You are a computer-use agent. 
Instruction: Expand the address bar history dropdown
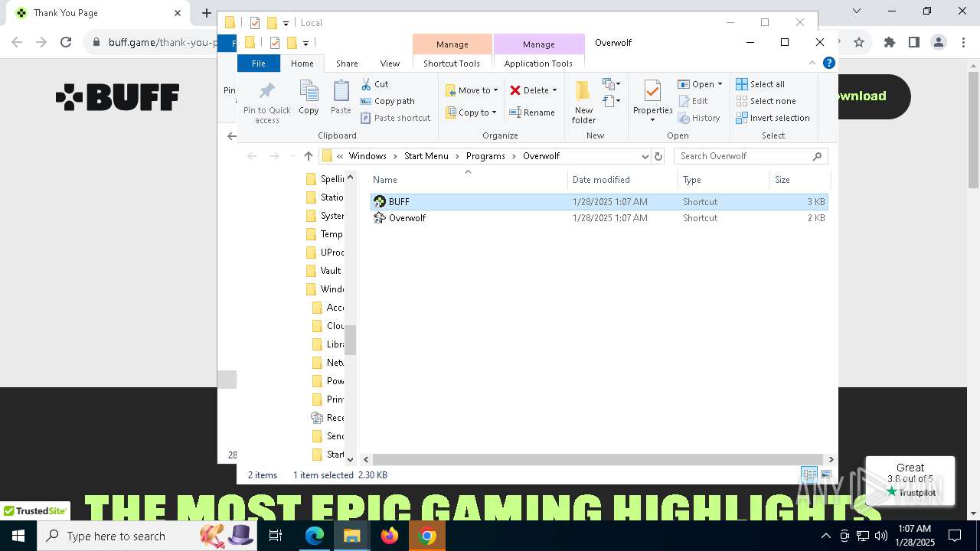[645, 156]
